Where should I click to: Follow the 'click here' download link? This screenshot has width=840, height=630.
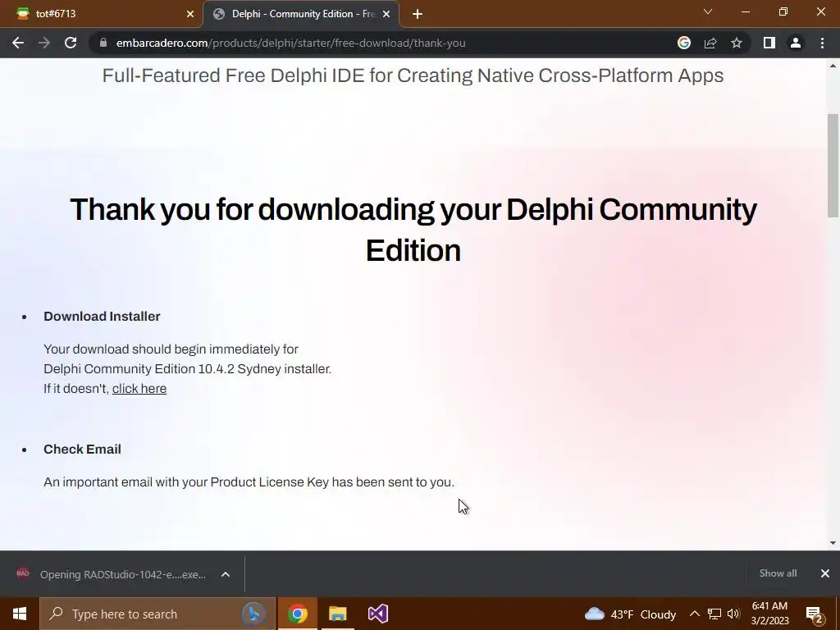coord(139,388)
